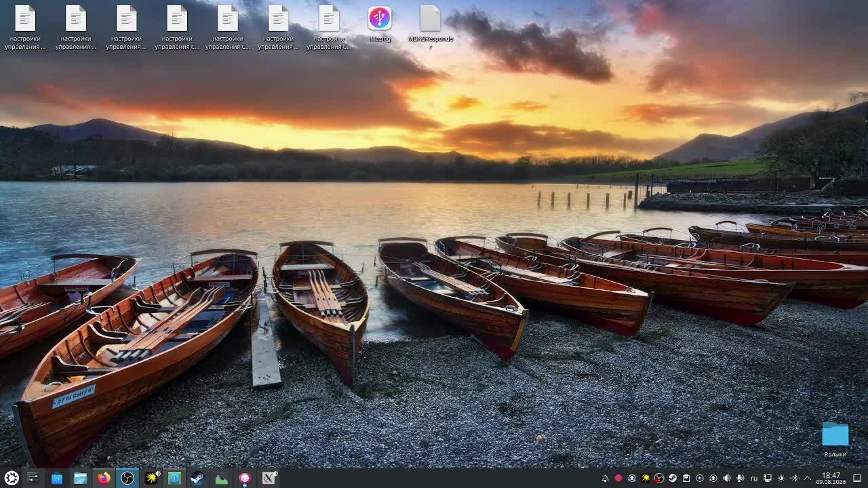Open notifications bell in system tray
This screenshot has width=868, height=488.
605,478
